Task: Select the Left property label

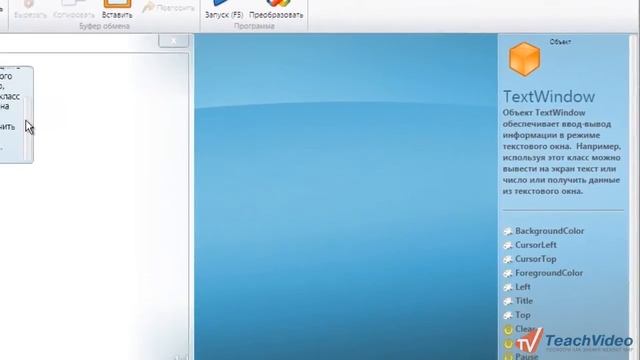Action: pyautogui.click(x=523, y=287)
